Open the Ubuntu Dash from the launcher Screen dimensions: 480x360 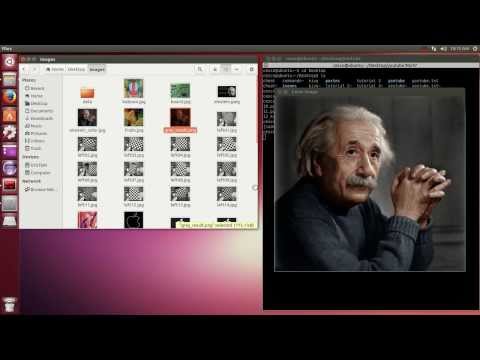[x=9, y=62]
